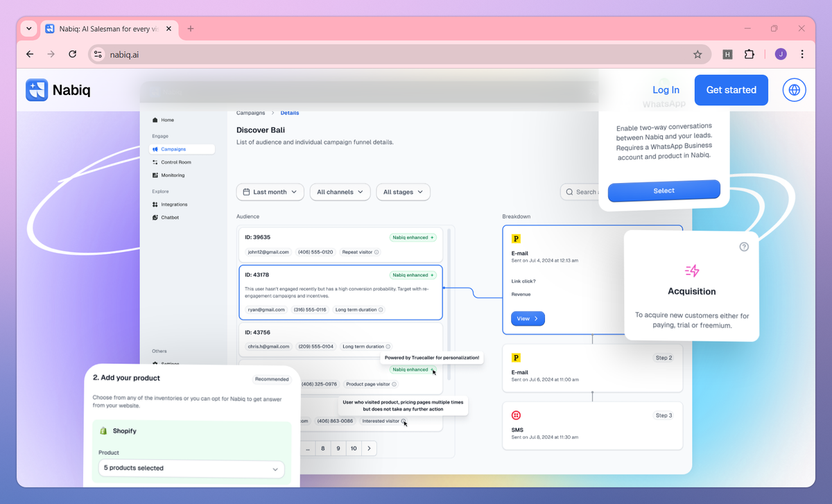Image resolution: width=832 pixels, height=504 pixels.
Task: Open Control Room in the sidebar
Action: [x=172, y=162]
